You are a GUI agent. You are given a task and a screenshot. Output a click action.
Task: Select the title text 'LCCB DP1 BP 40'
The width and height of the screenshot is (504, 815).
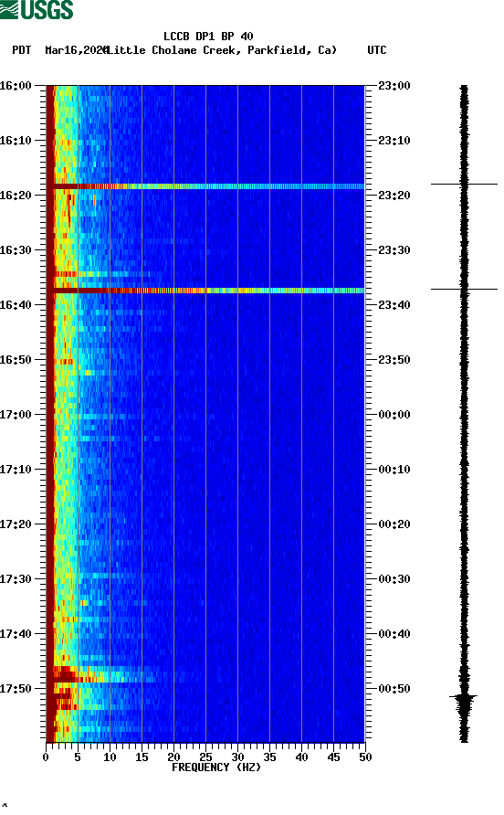[208, 37]
